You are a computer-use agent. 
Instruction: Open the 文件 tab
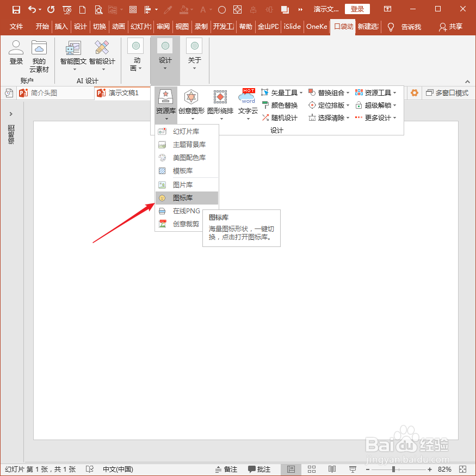coord(16,27)
